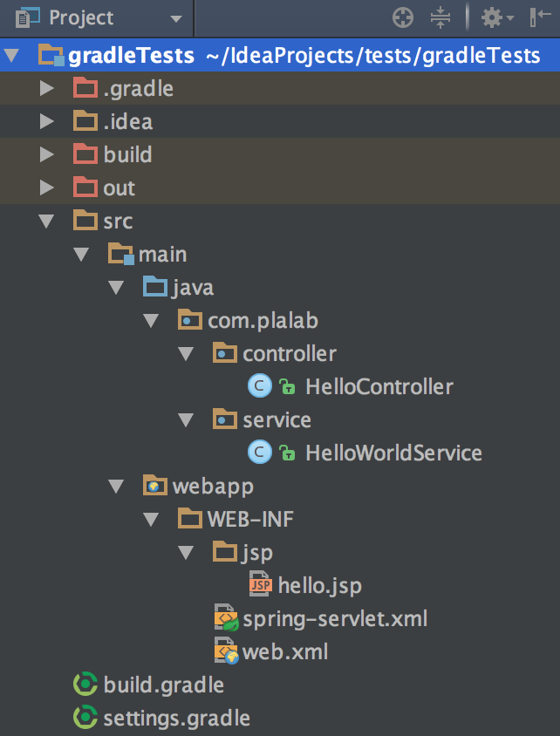Click the .gradle excluded folder icon

pos(85,88)
